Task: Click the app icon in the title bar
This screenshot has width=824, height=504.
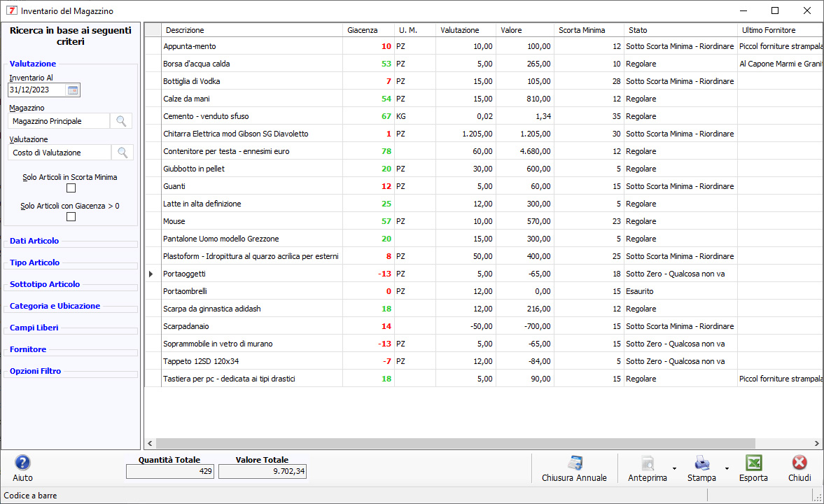Action: click(11, 10)
